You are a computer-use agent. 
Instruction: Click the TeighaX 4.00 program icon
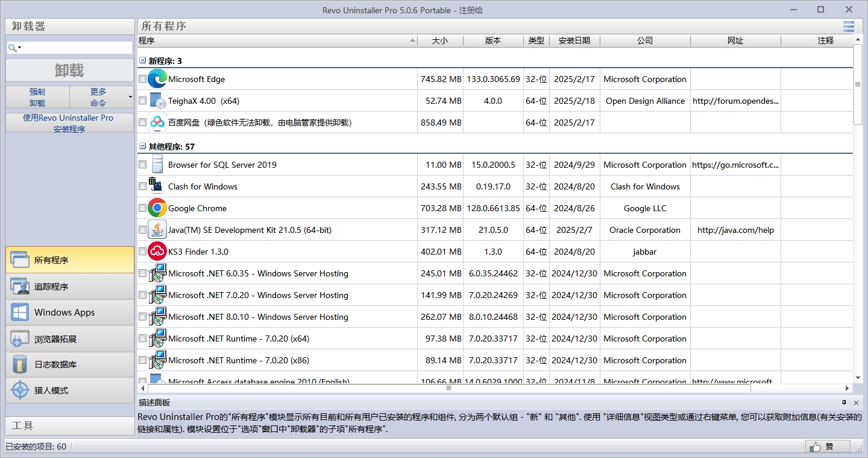(x=157, y=101)
